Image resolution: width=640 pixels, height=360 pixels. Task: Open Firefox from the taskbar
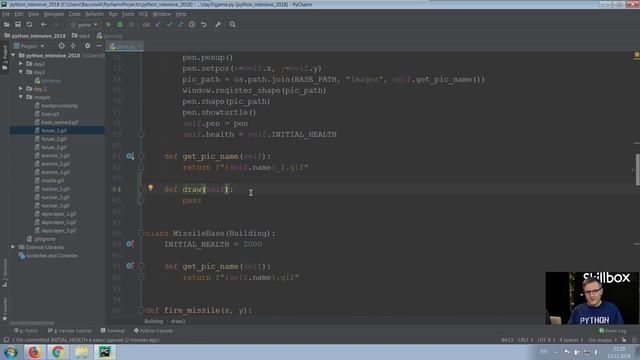35,352
